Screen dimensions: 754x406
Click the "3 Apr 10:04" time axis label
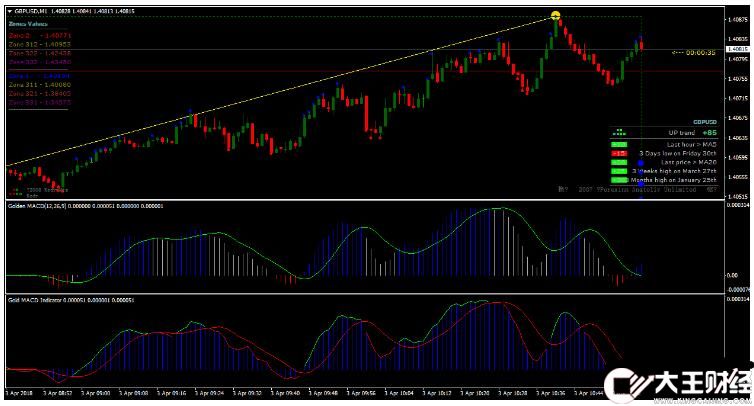point(400,393)
